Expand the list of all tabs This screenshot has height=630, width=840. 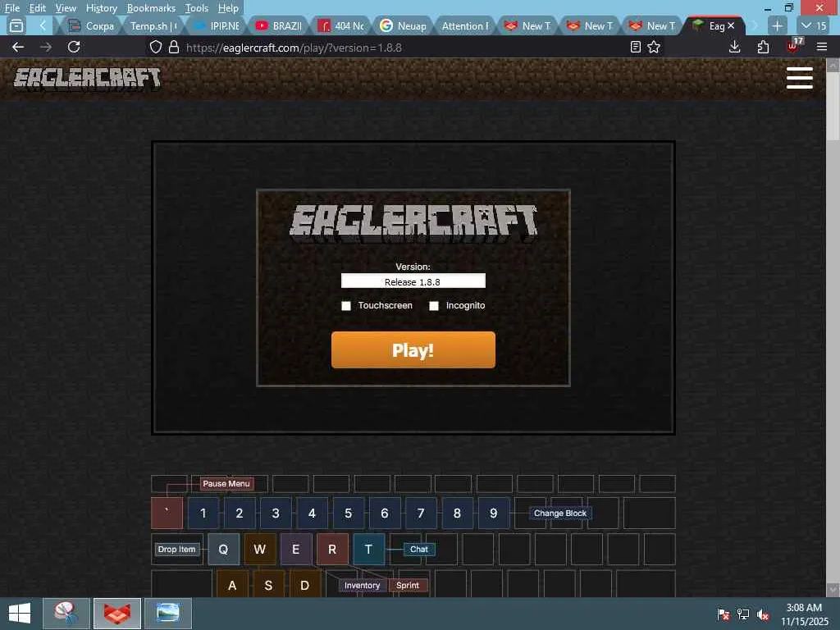[x=814, y=25]
